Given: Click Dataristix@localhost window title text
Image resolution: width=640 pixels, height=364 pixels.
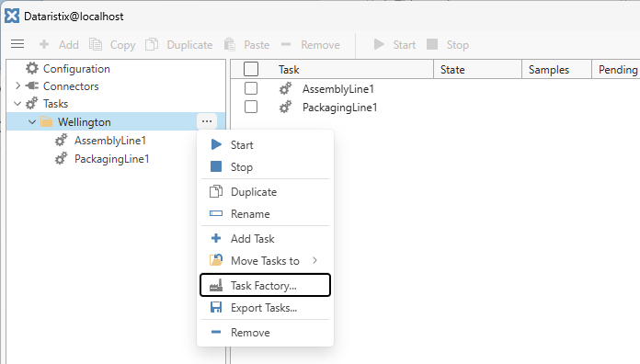Looking at the screenshot, I should (74, 17).
